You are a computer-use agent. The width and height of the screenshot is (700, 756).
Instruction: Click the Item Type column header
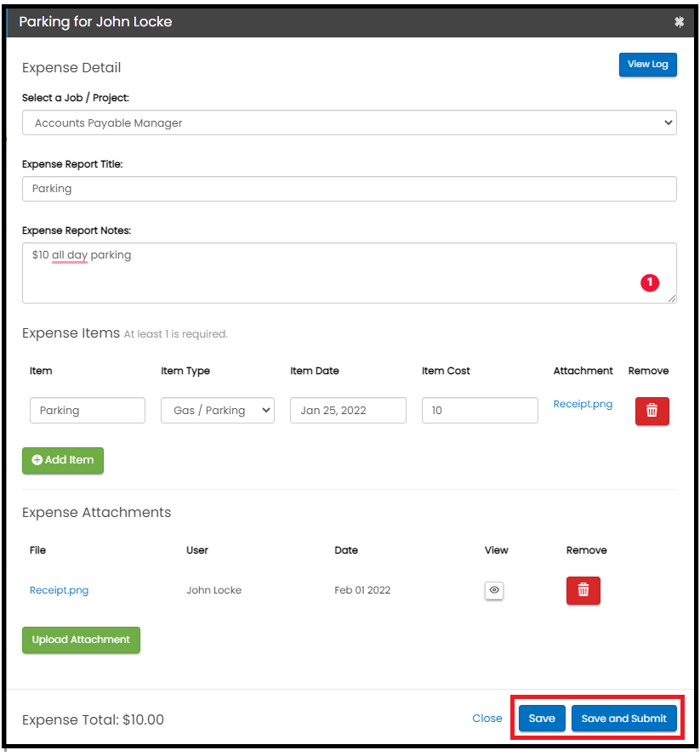185,372
